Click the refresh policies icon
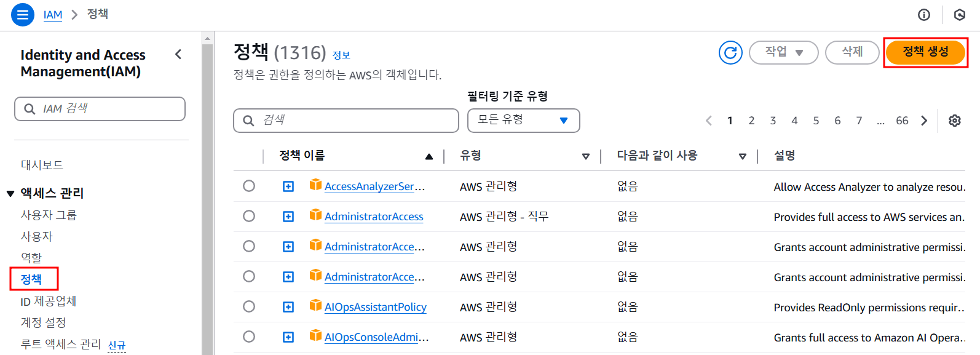Viewport: 980px width, 355px height. click(x=730, y=52)
